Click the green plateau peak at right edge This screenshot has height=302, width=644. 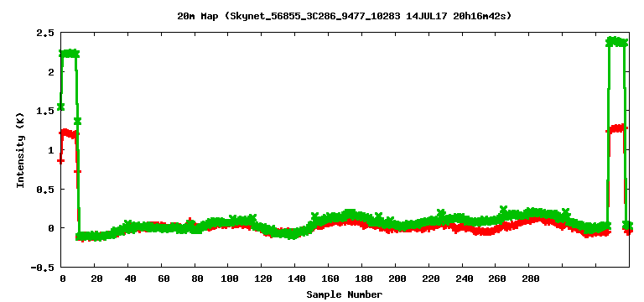[617, 41]
